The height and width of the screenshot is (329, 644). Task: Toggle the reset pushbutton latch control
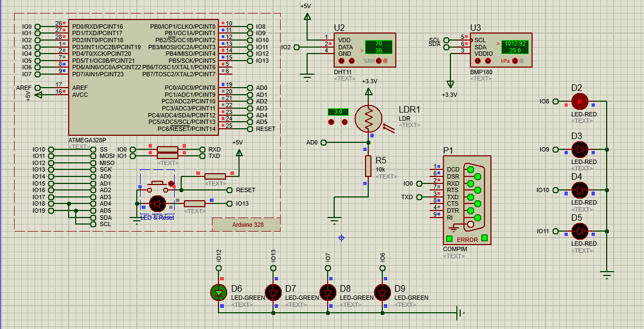(171, 184)
